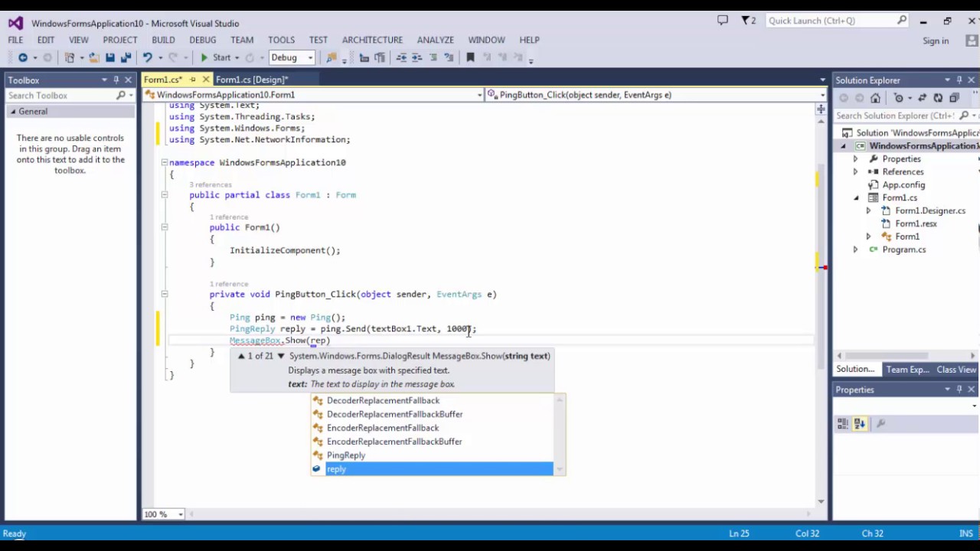Click the Visual Studio logo icon
Screen dimensions: 980x551
(x=15, y=23)
